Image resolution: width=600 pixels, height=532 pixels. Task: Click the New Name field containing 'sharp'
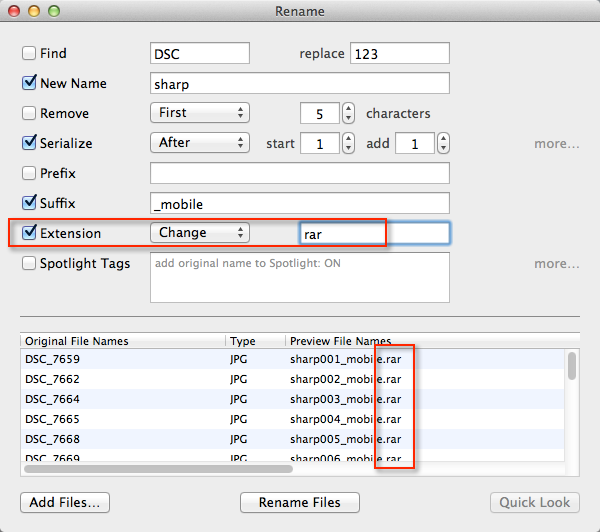[299, 83]
